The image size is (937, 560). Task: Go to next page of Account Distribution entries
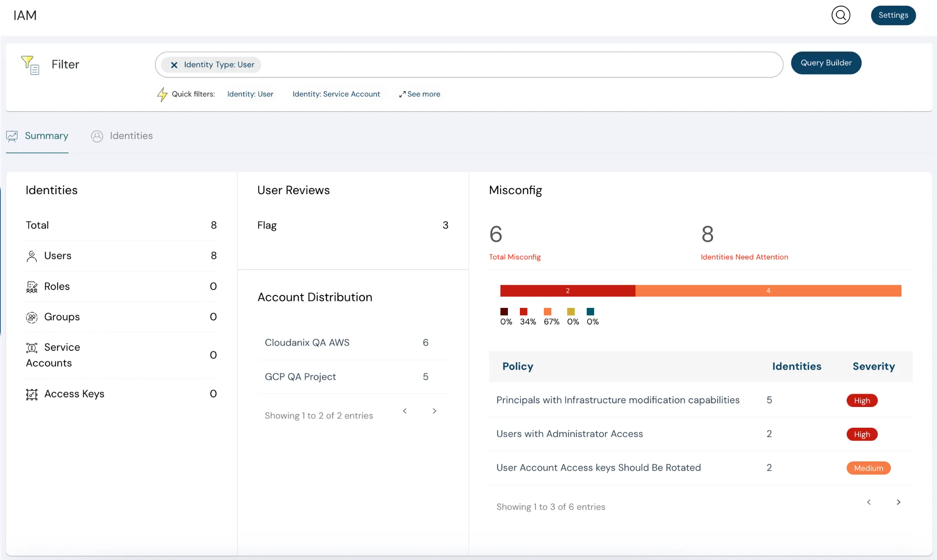[434, 411]
